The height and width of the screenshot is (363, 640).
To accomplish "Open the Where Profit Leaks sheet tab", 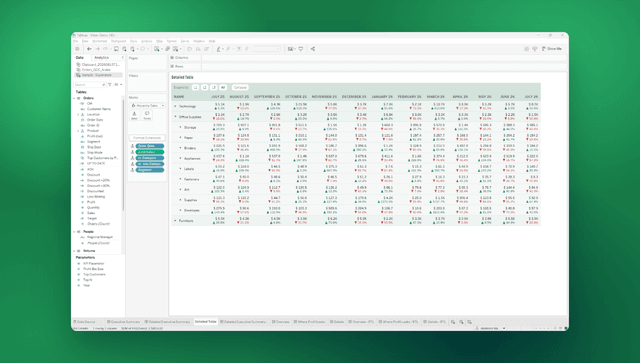I will click(309, 322).
